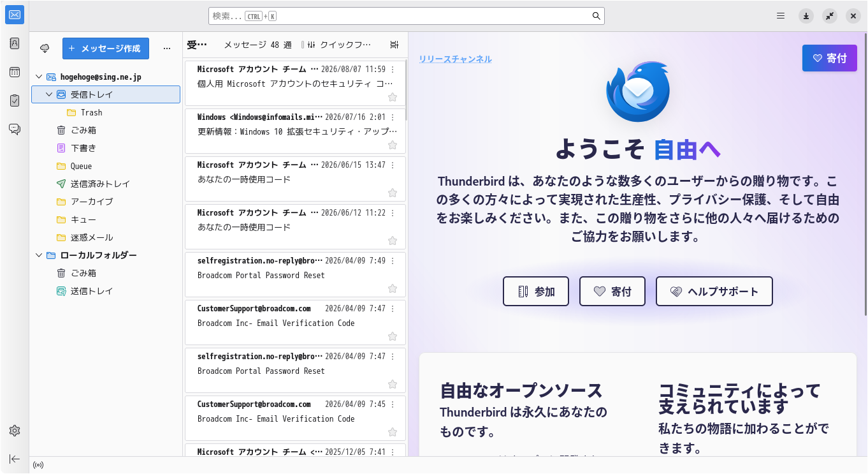Star the 2026/06/12 one-time code message

click(x=393, y=241)
